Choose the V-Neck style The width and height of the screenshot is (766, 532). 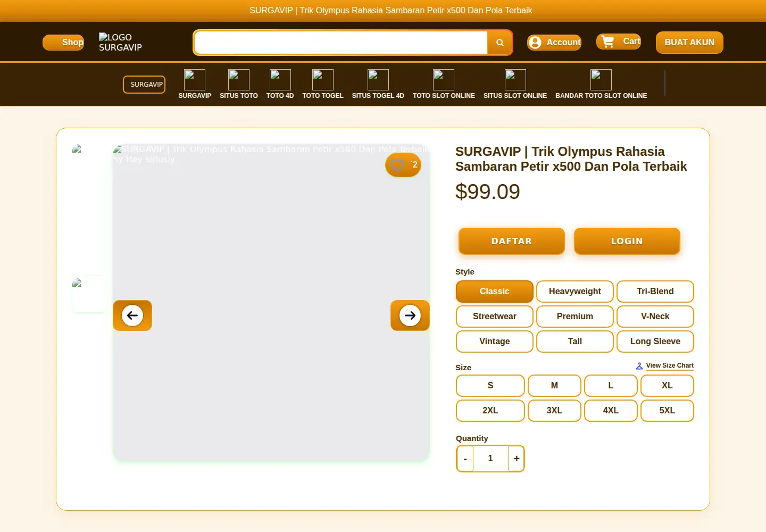[655, 317]
